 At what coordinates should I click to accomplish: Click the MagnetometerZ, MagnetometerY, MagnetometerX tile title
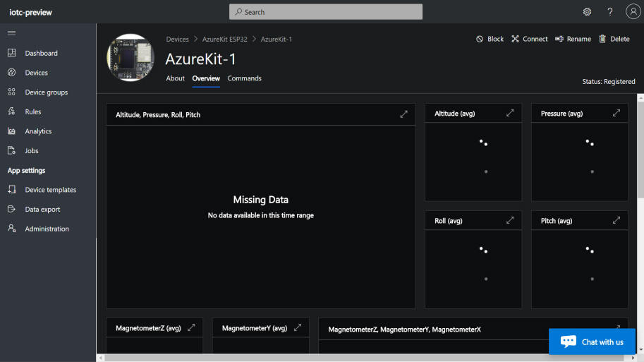[x=404, y=329]
